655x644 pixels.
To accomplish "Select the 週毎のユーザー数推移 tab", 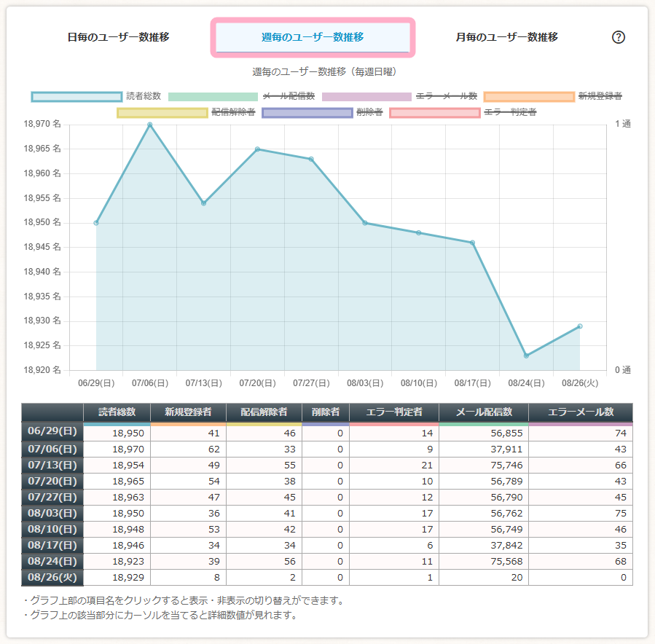I will (313, 37).
